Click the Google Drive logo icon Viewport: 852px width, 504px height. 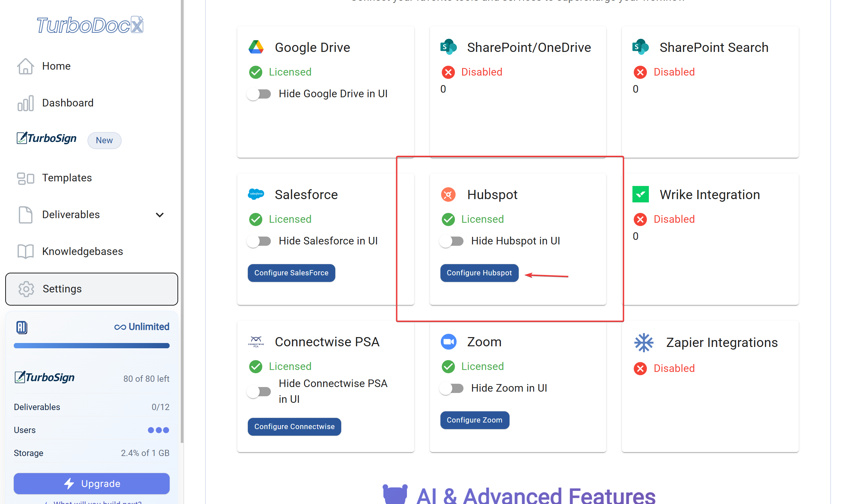(x=256, y=47)
